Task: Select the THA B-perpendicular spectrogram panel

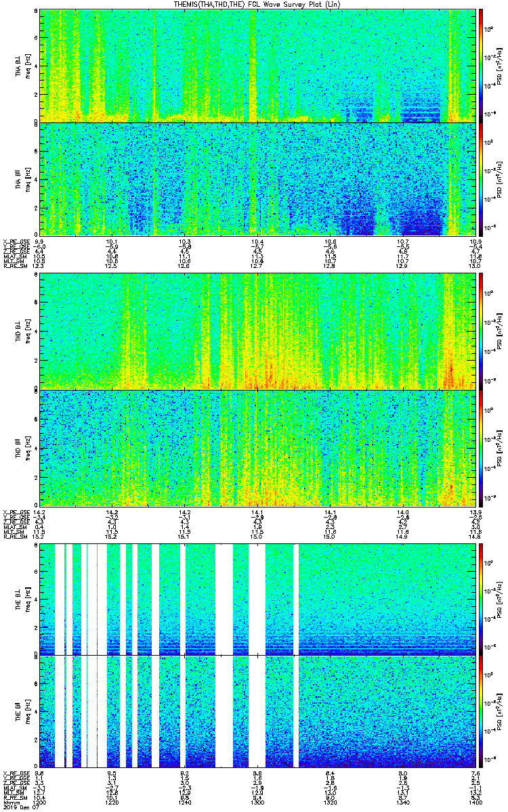Action: point(257,66)
